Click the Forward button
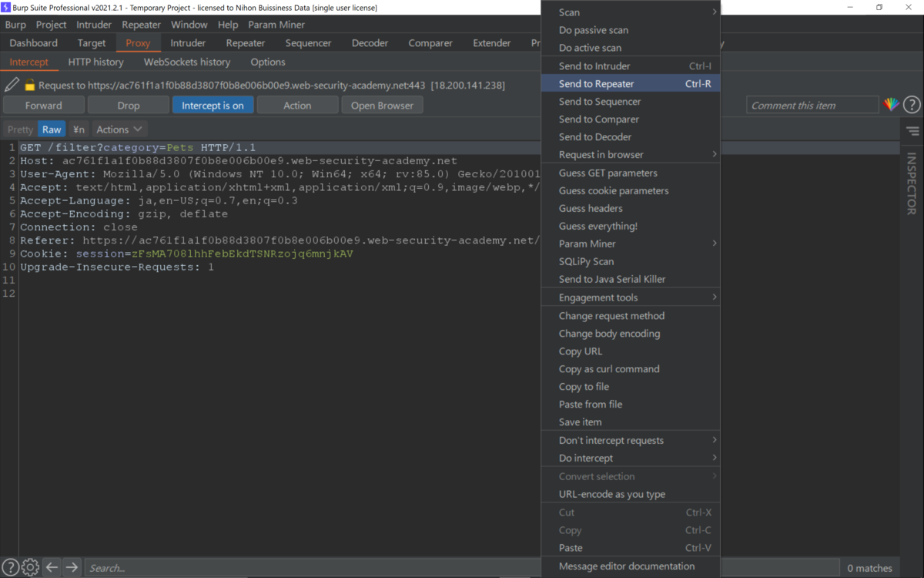Screen dimensions: 924x578 (x=44, y=105)
